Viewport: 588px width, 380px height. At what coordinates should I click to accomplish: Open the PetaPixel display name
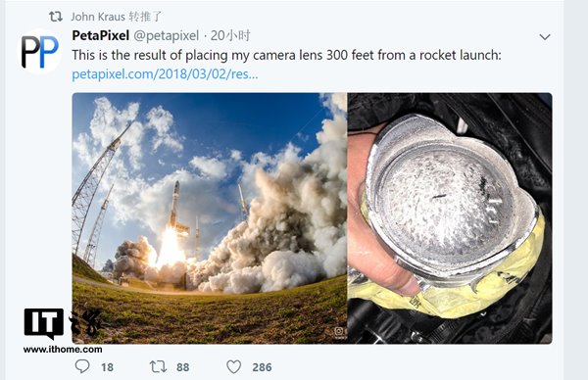(101, 35)
